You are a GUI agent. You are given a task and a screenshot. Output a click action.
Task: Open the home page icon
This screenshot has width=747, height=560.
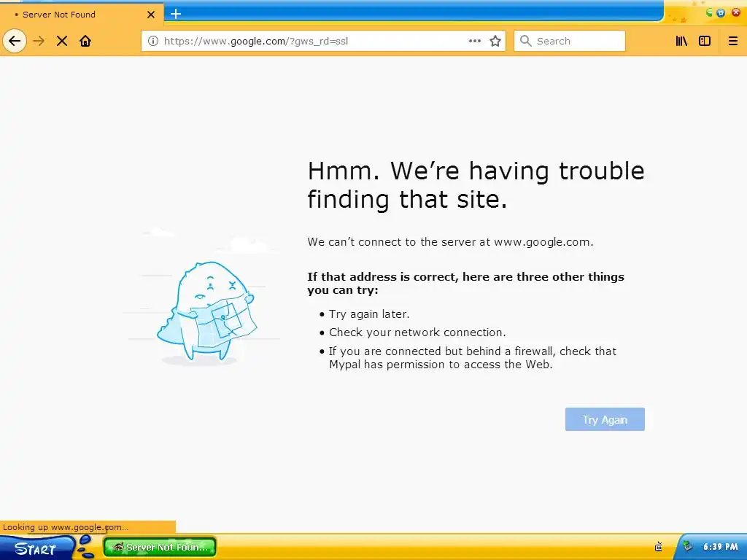(85, 41)
